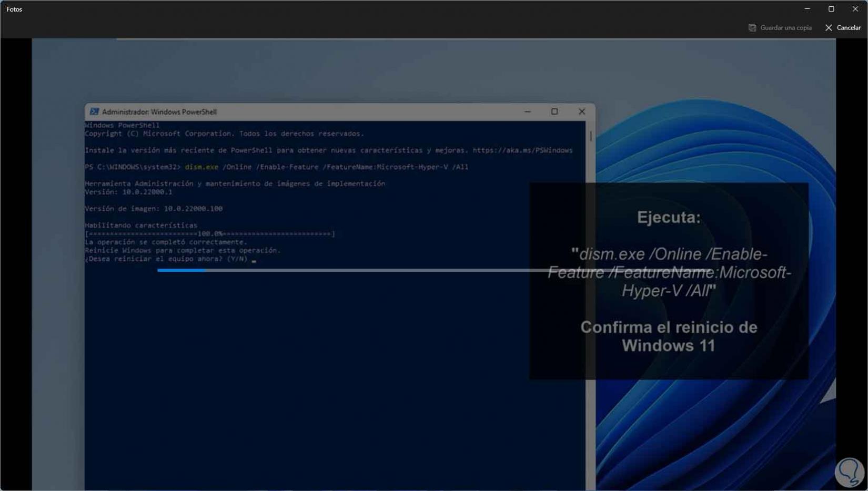The height and width of the screenshot is (491, 868).
Task: Maximize the Fotos window
Action: (x=831, y=9)
